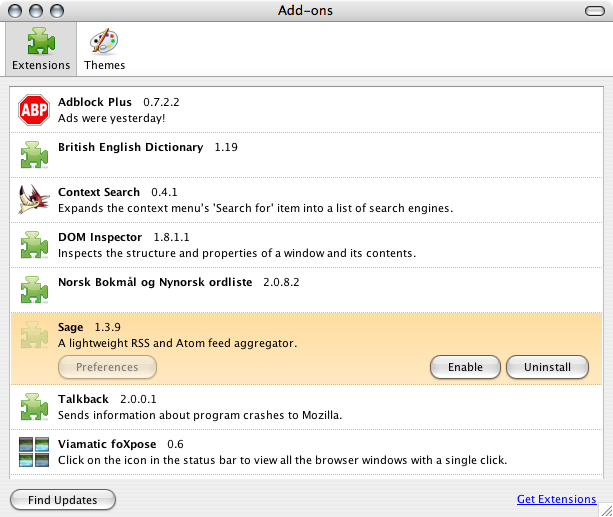Click the 'lightweight RSS and Atom' description
The width and height of the screenshot is (613, 517).
177,343
